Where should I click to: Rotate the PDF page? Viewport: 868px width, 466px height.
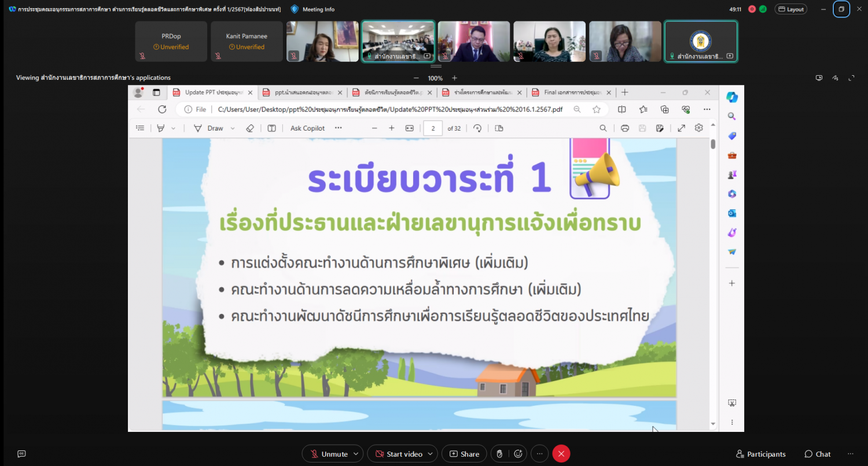tap(477, 128)
